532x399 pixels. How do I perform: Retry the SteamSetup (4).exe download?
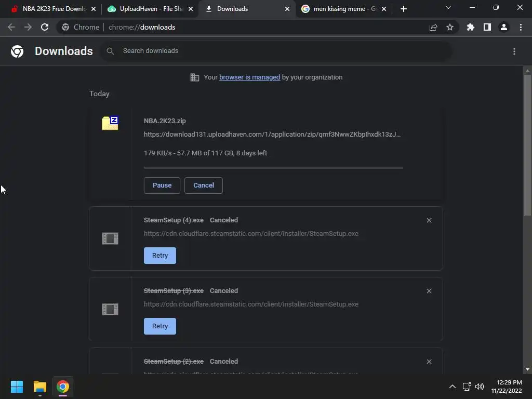160,256
